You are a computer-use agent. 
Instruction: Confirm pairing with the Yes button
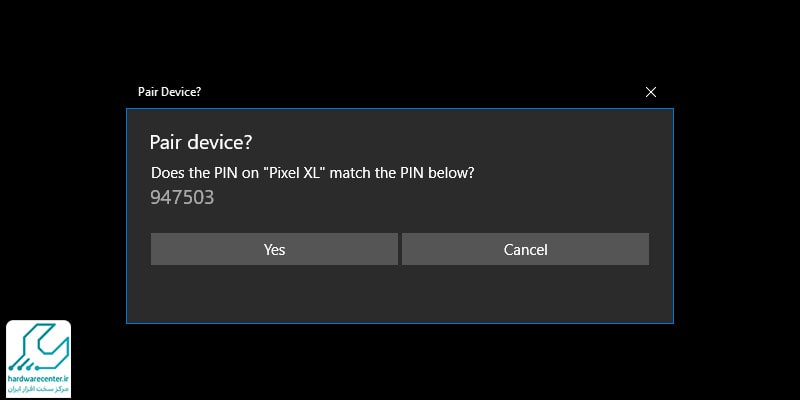tap(274, 249)
